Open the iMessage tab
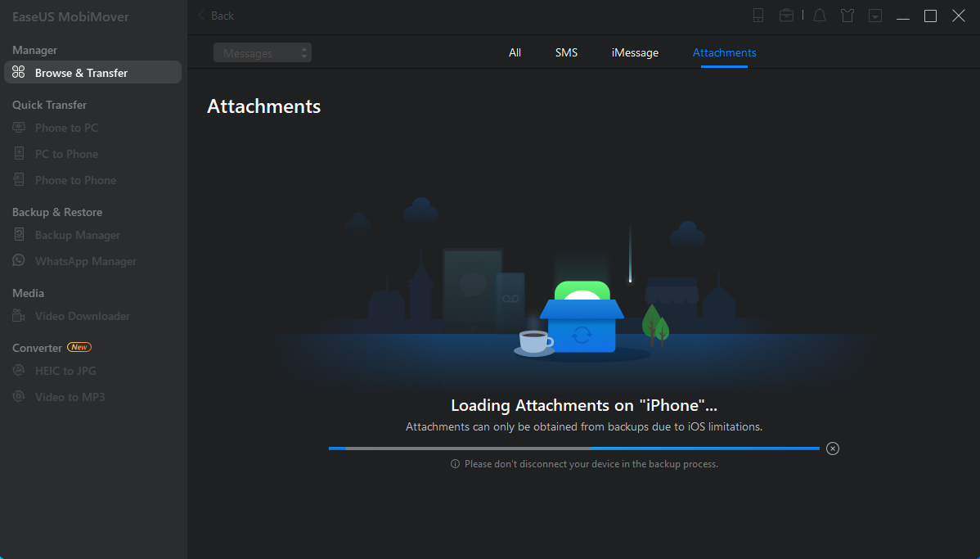The width and height of the screenshot is (980, 559). click(635, 52)
